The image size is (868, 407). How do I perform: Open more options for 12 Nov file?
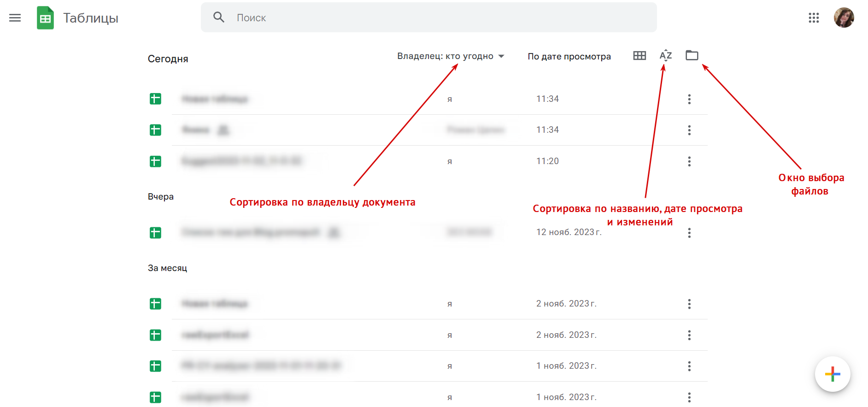coord(689,233)
